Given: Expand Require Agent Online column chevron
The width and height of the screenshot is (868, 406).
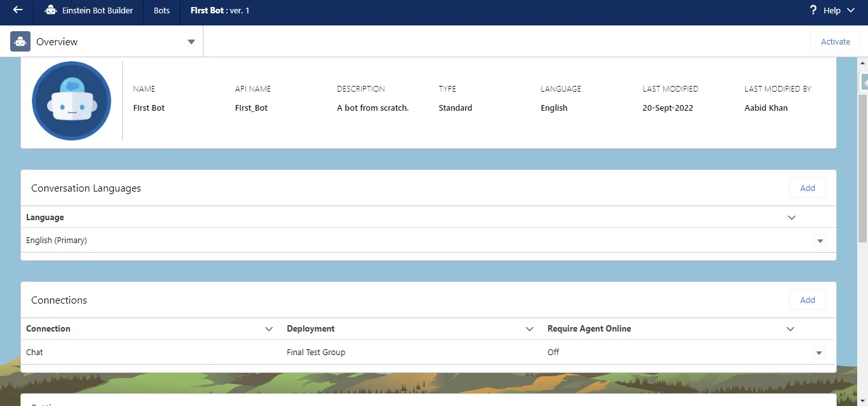Looking at the screenshot, I should (790, 329).
